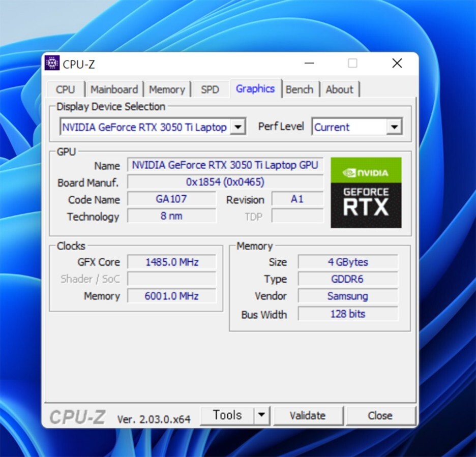Image resolution: width=476 pixels, height=457 pixels.
Task: Click the Code Name value GA107
Action: [171, 199]
